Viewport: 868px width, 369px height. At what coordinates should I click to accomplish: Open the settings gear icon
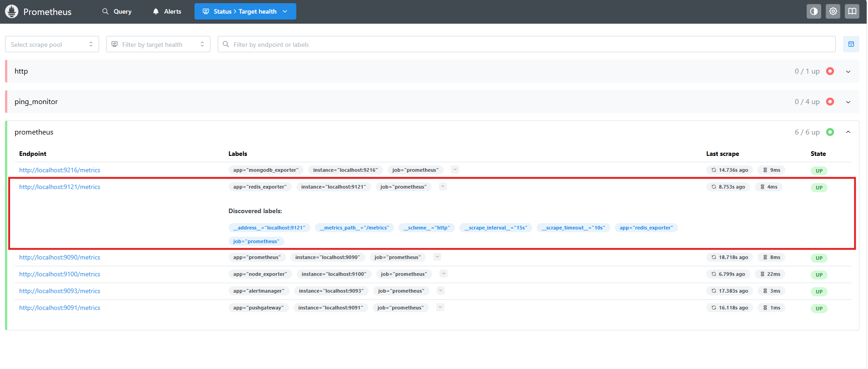(833, 11)
